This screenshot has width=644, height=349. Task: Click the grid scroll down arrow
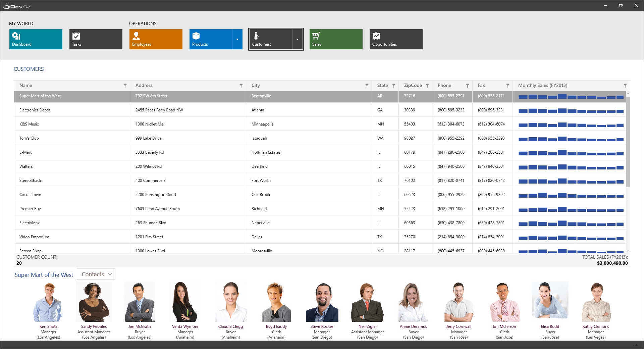[x=628, y=251]
